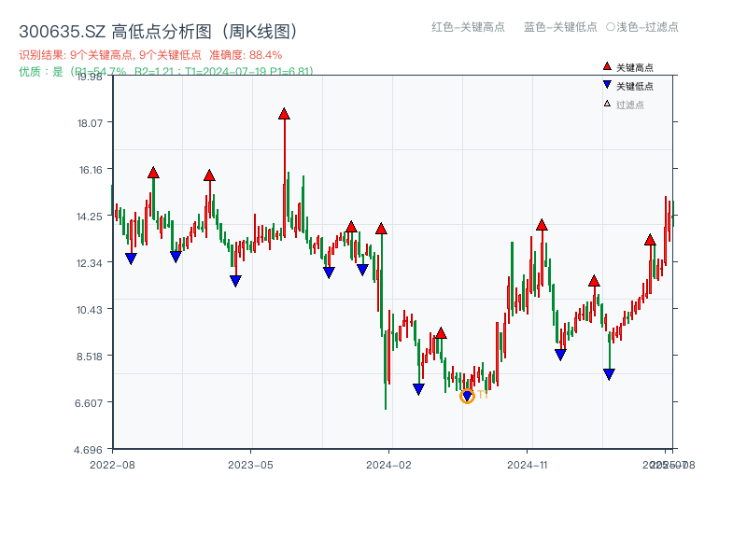747x560 pixels.
Task: Click the 12.34 y-axis label
Action: tap(90, 263)
